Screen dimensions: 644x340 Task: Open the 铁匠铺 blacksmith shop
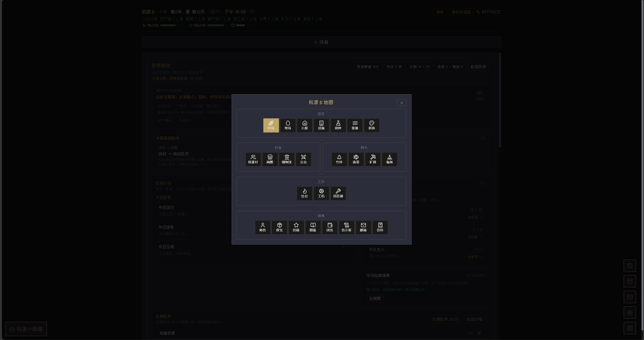coord(338,193)
